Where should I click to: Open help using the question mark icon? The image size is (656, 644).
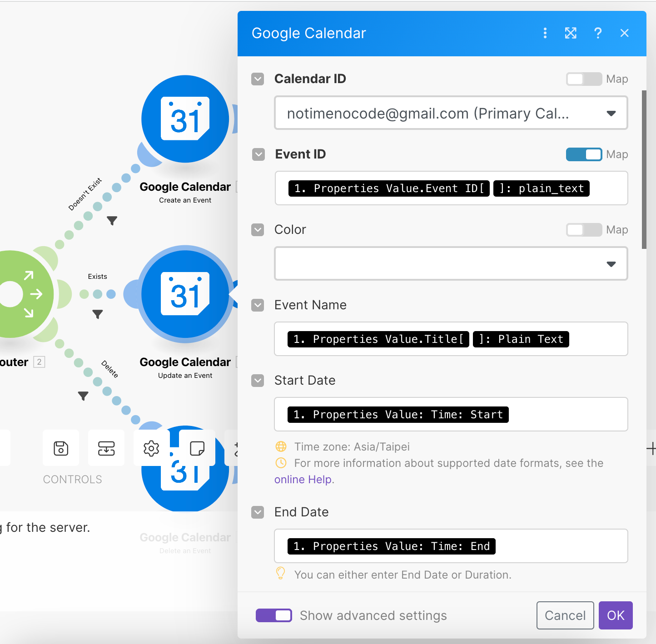coord(598,33)
